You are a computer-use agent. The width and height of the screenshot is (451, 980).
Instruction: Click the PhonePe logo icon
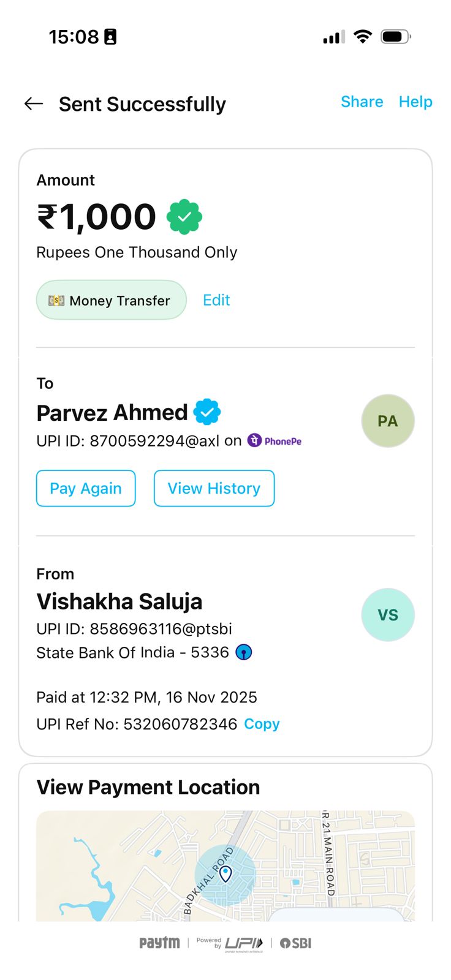point(275,441)
